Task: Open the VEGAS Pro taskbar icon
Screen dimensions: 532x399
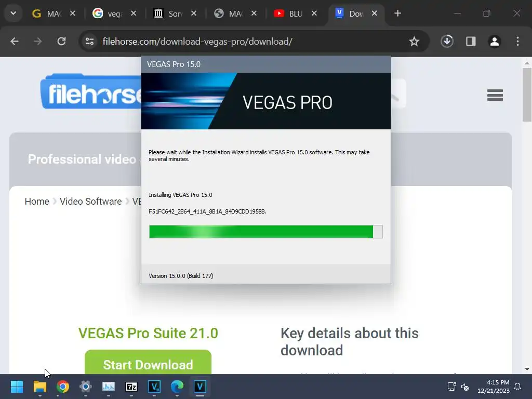Action: coord(154,387)
